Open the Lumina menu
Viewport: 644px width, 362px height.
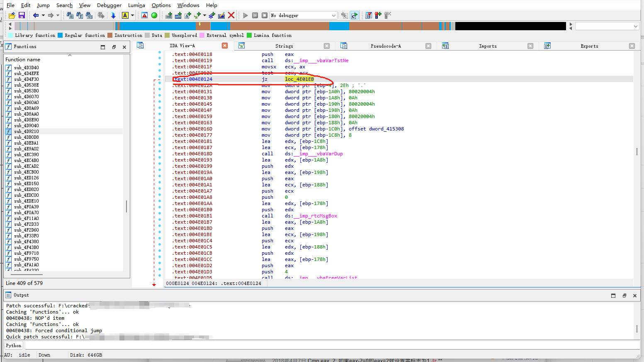136,5
